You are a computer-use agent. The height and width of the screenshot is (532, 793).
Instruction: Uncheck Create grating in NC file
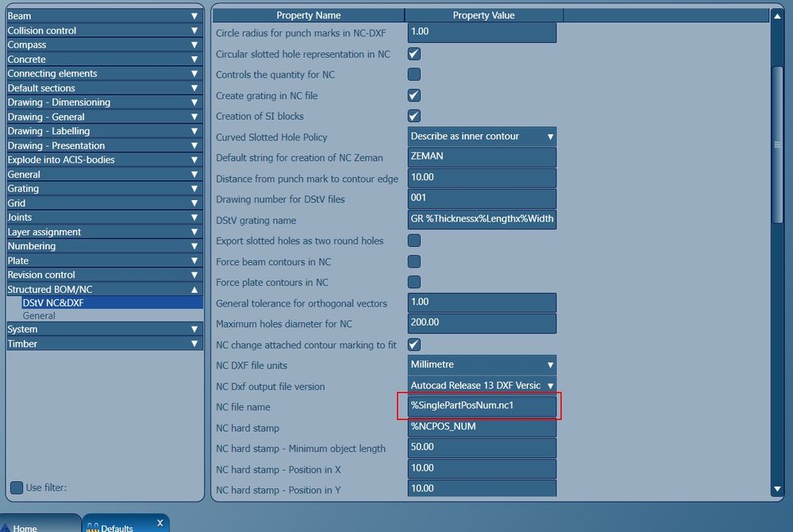pos(414,95)
